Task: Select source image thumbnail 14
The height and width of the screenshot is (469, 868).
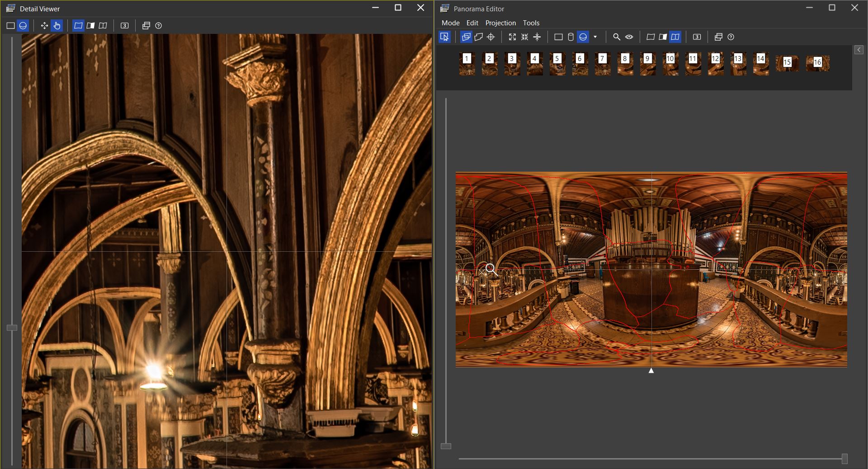Action: tap(761, 63)
